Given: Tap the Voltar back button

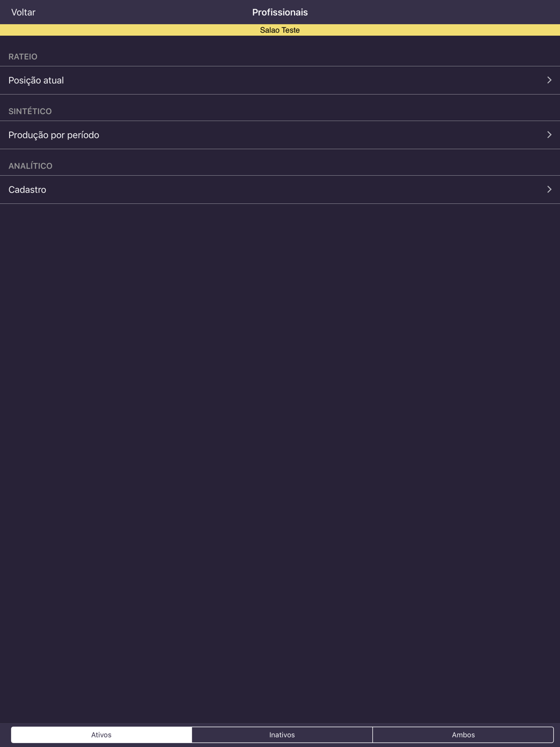Looking at the screenshot, I should point(23,12).
